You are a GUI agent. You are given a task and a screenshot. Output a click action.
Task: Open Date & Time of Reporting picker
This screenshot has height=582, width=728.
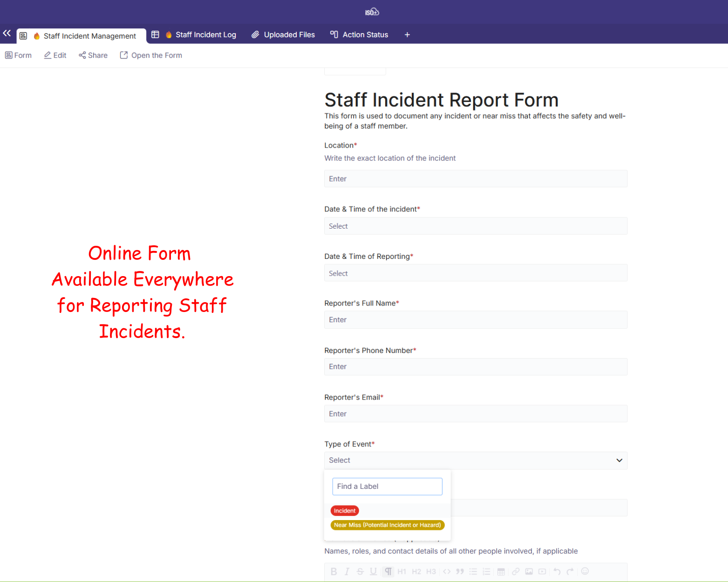pyautogui.click(x=476, y=273)
